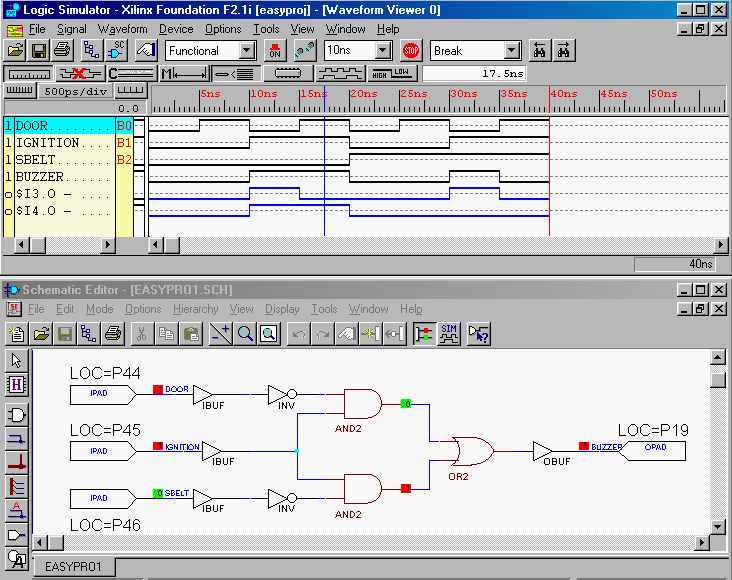Expand the 10ns step size dropdown
This screenshot has width=732, height=580.
tap(383, 50)
